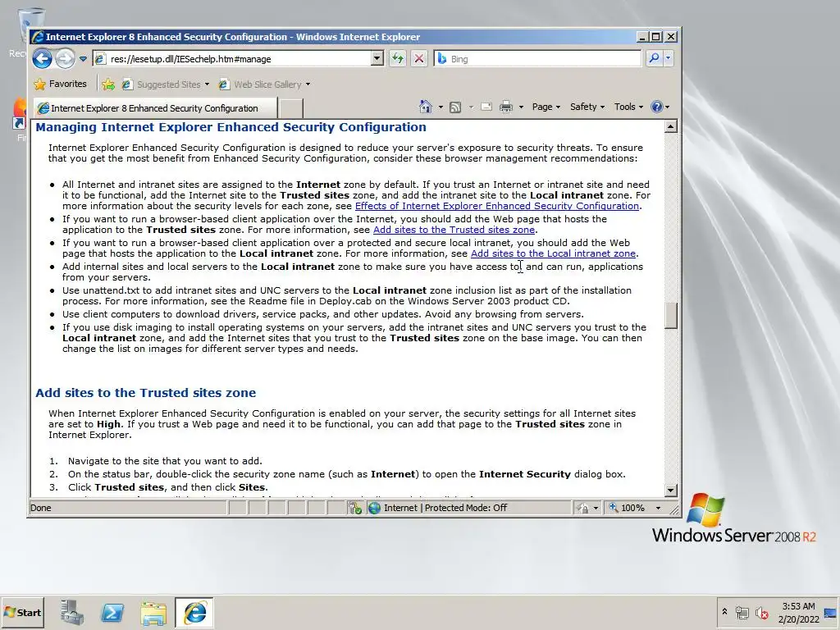Click the Help question mark icon
The height and width of the screenshot is (630, 840).
point(657,107)
